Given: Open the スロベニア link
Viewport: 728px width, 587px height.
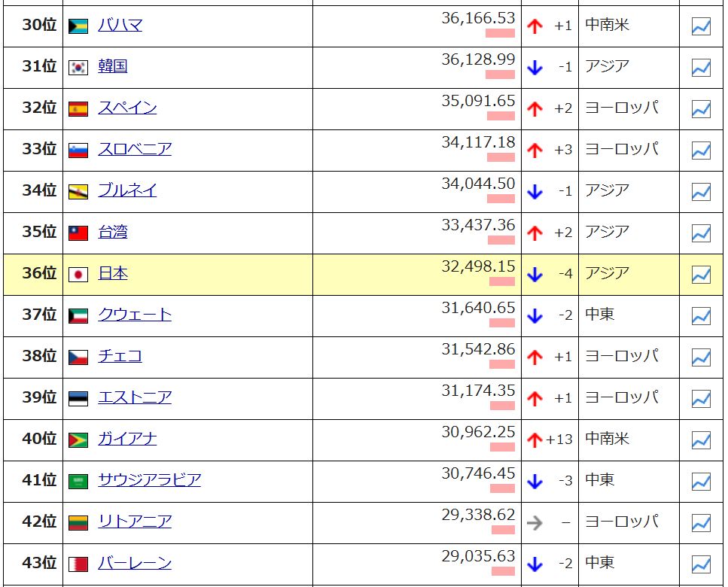Looking at the screenshot, I should pos(135,149).
